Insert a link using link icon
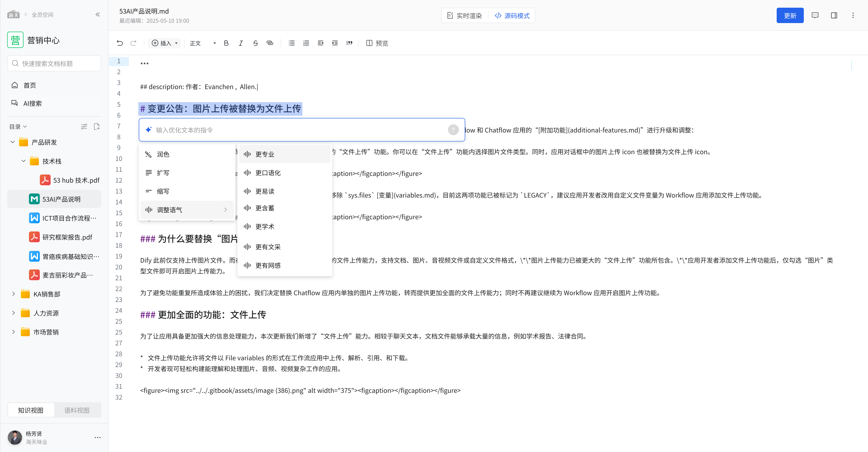868x452 pixels. [x=270, y=43]
